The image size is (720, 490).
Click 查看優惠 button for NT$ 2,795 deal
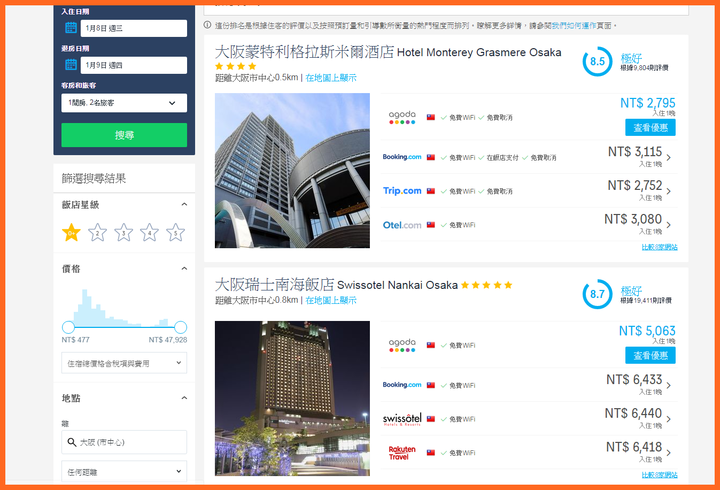(650, 128)
